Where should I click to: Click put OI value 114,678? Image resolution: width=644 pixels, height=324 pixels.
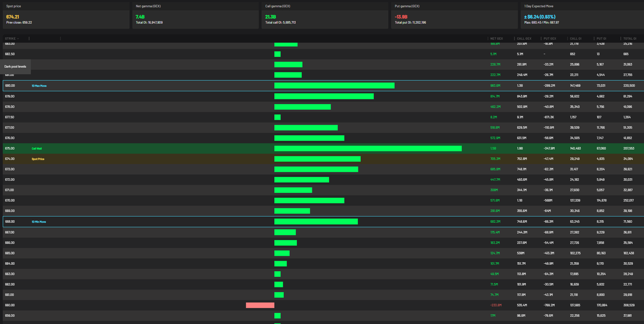tap(602, 200)
